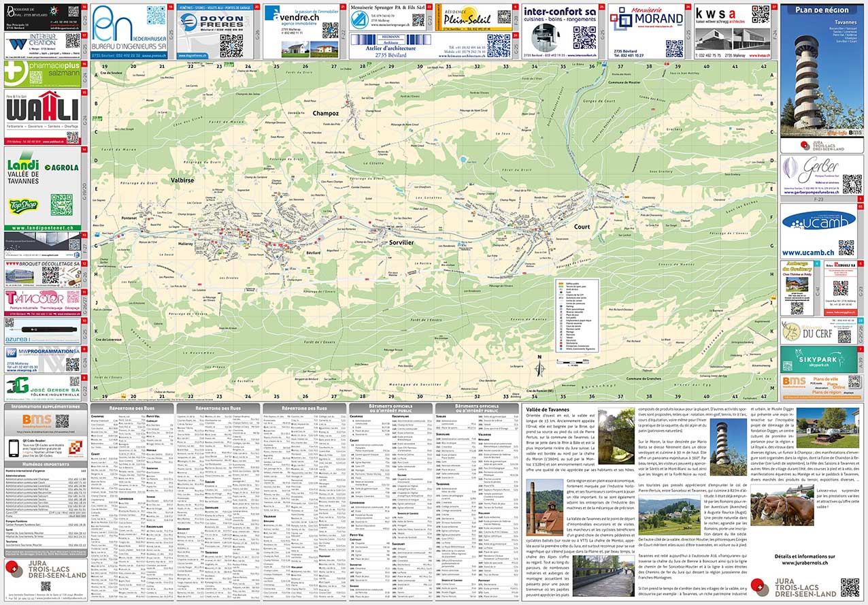This screenshot has height=605, width=868.
Task: Click the Court village label on the map
Action: 582,226
